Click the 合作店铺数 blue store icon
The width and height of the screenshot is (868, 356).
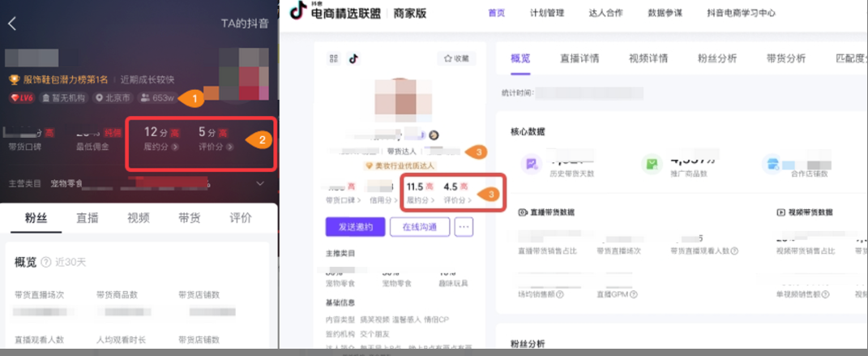click(x=771, y=165)
